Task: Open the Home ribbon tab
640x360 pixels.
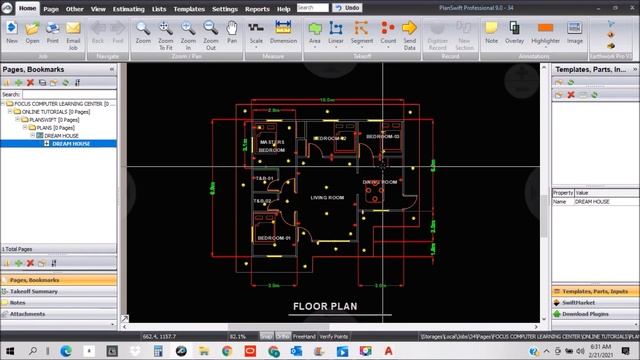Action: (27, 8)
